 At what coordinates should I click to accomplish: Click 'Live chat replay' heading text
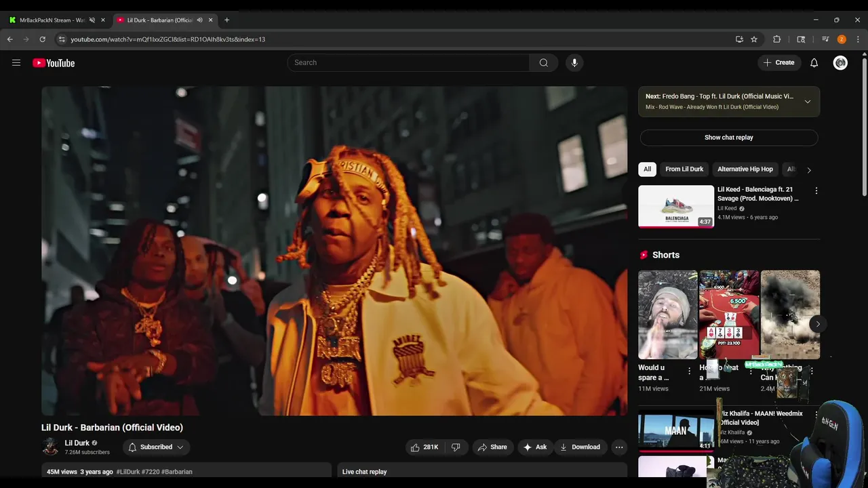click(x=364, y=472)
